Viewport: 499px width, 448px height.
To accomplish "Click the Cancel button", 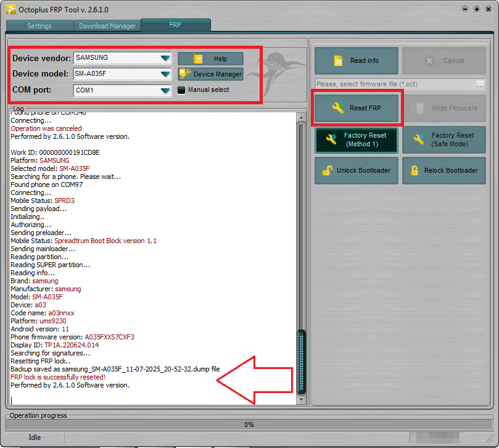I will 444,60.
